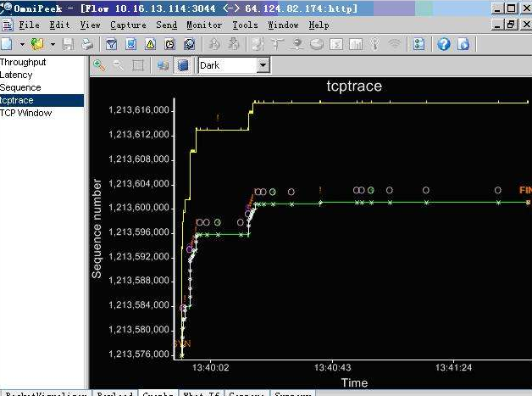
Task: Click the grayed bar chart history icon
Action: coord(356,44)
